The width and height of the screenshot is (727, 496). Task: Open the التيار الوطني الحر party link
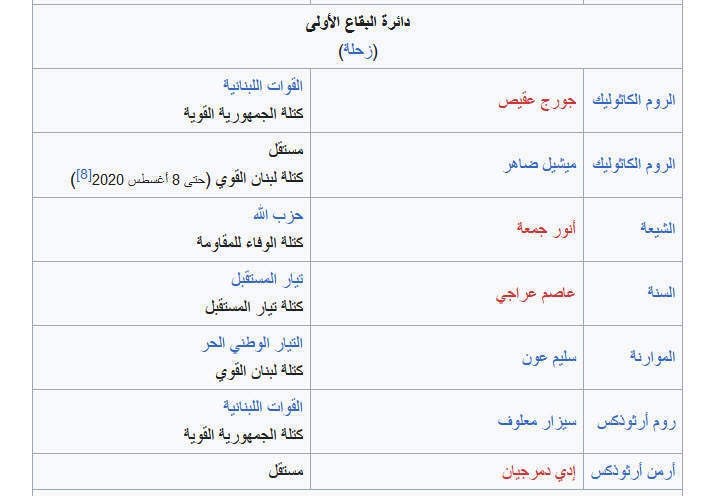pyautogui.click(x=252, y=343)
